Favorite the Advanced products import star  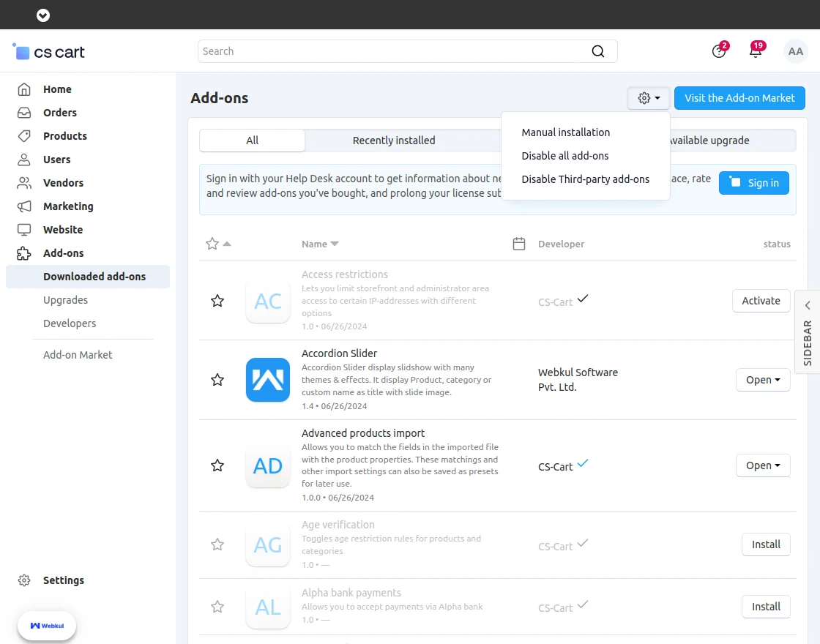[x=217, y=465]
